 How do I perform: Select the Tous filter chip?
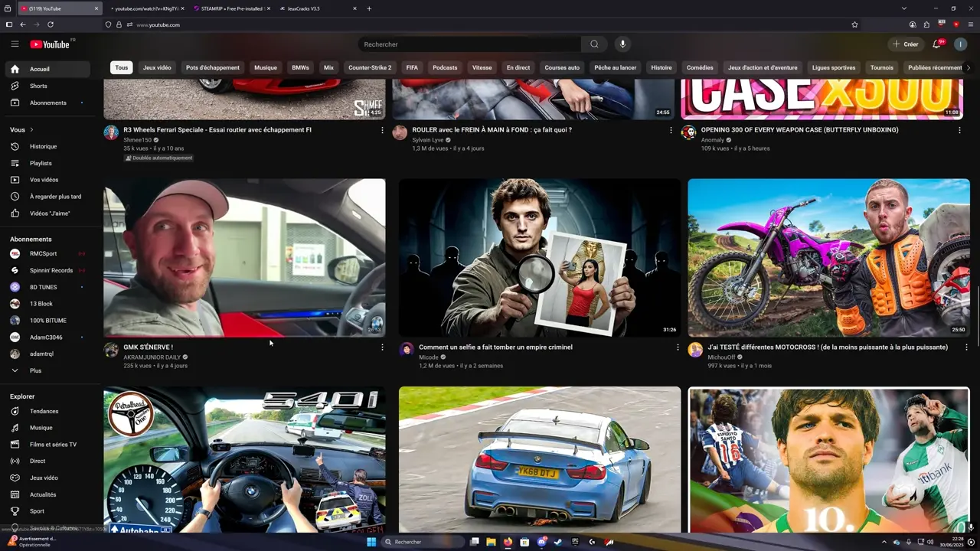[x=122, y=67]
